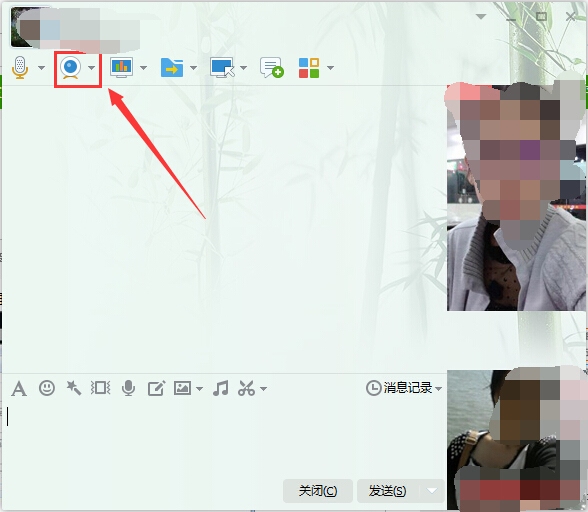Image resolution: width=588 pixels, height=512 pixels.
Task: Expand the presentation share options arrow
Action: point(143,68)
